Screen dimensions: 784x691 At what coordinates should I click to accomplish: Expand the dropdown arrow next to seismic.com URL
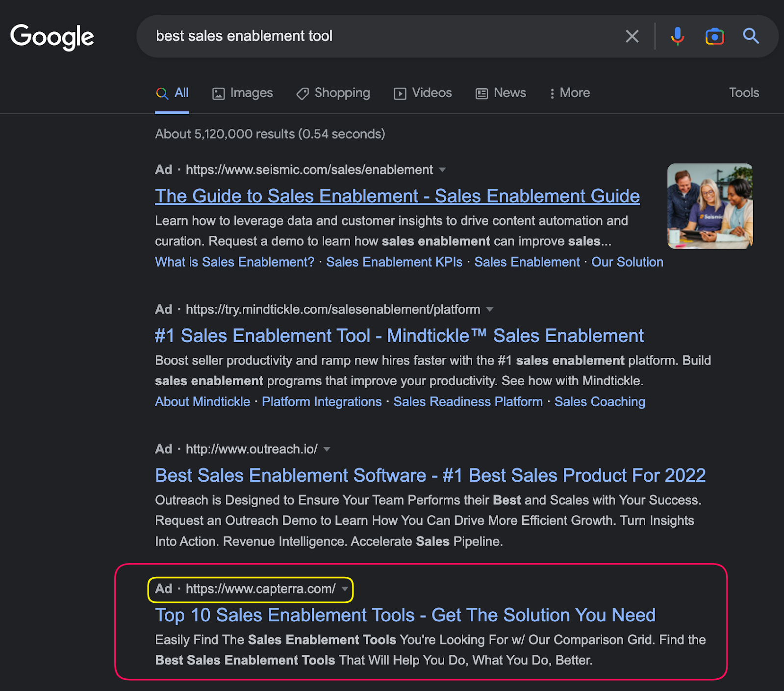pos(442,170)
